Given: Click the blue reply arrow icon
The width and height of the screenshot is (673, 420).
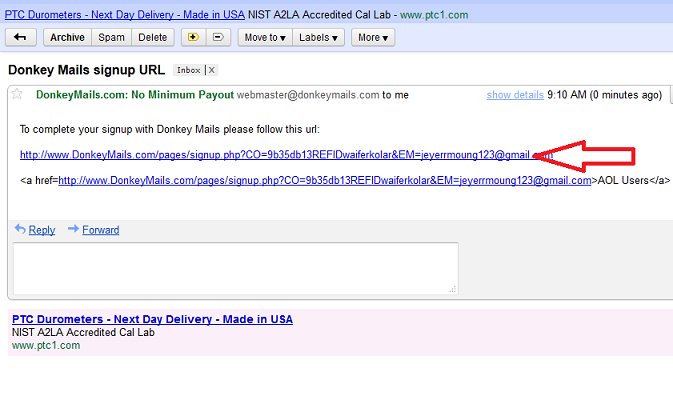Looking at the screenshot, I should point(20,229).
